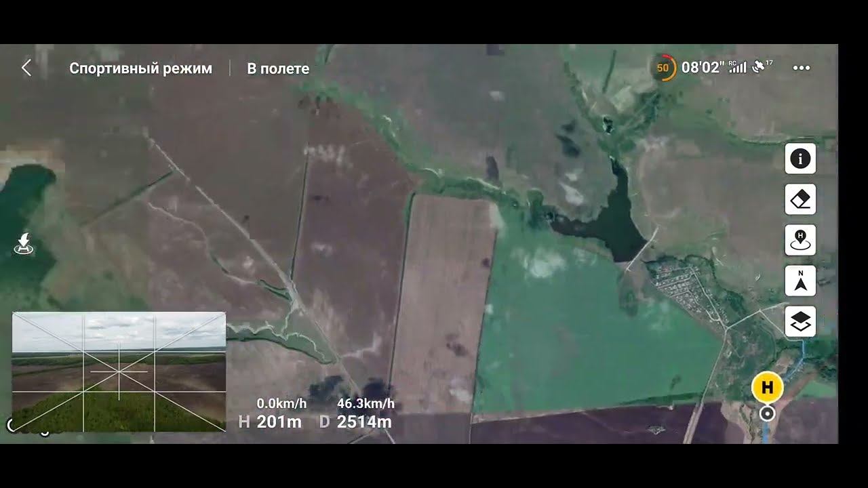Clear flight path with eraser icon

(800, 200)
